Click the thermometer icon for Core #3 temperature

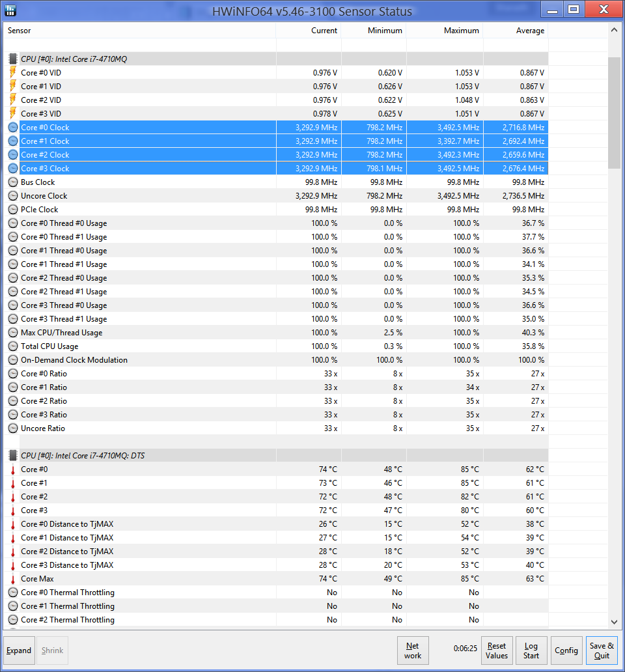[13, 511]
